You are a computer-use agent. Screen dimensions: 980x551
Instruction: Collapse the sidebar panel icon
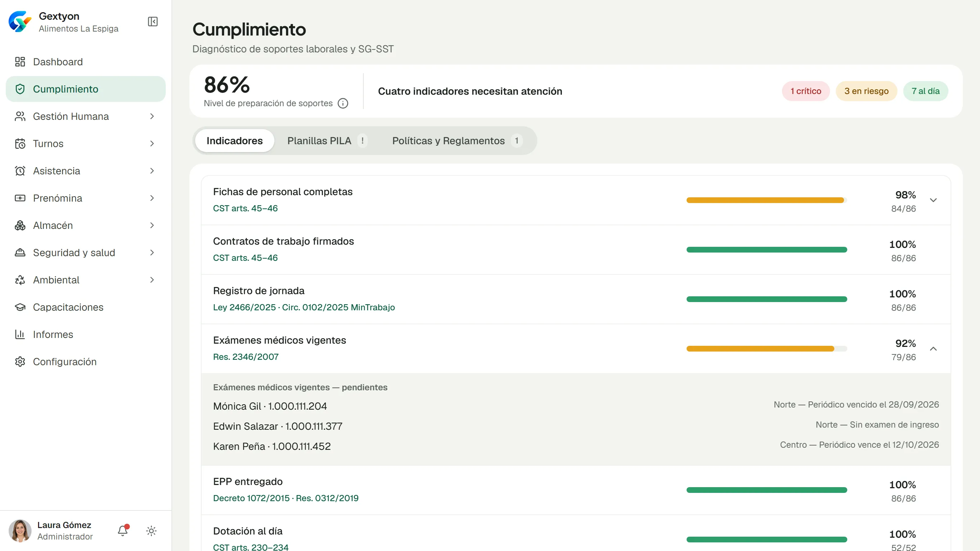(152, 22)
